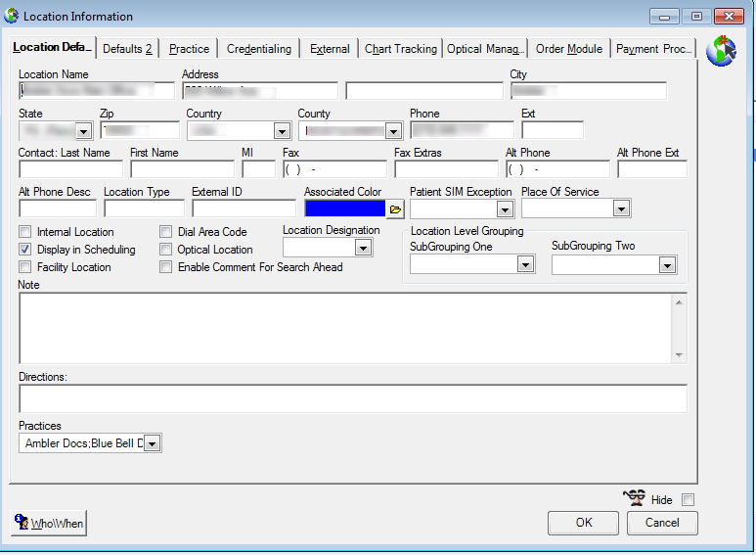Viewport: 756px width, 555px height.
Task: Expand Patient SIM Exception dropdown
Action: tap(505, 209)
